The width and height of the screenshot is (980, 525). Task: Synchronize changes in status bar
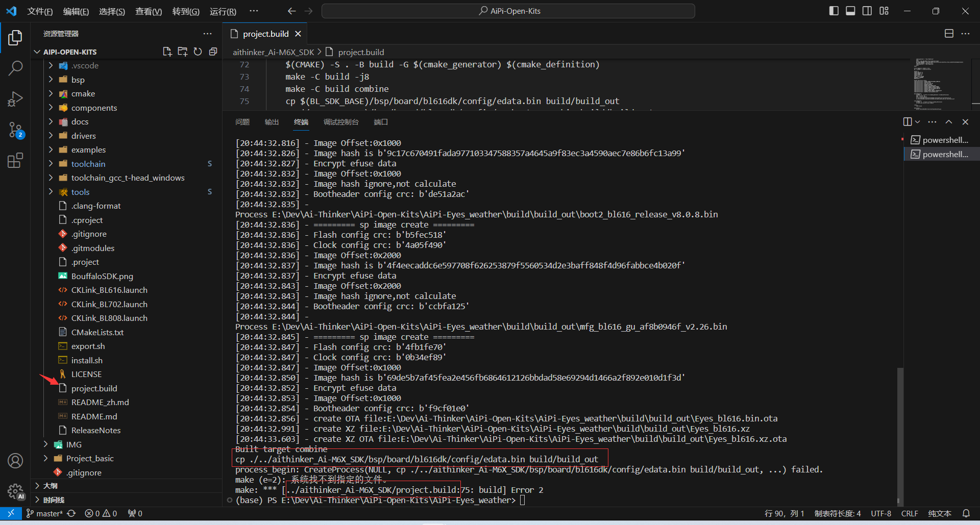(71, 513)
